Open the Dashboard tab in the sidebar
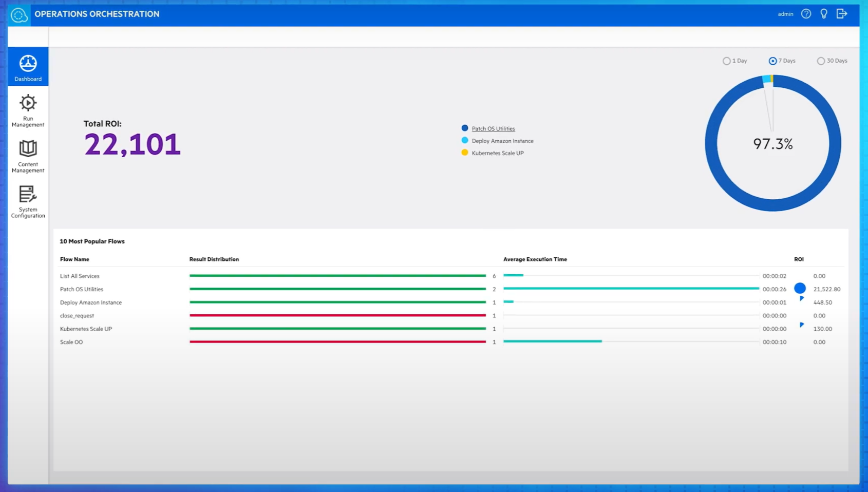The image size is (868, 492). coord(28,66)
